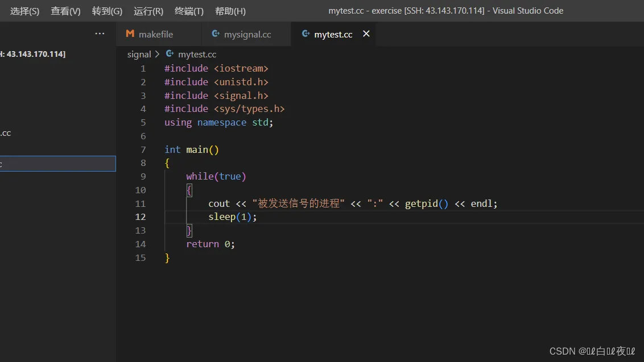Click the C++ icon on mysignal.cc tab

(216, 34)
